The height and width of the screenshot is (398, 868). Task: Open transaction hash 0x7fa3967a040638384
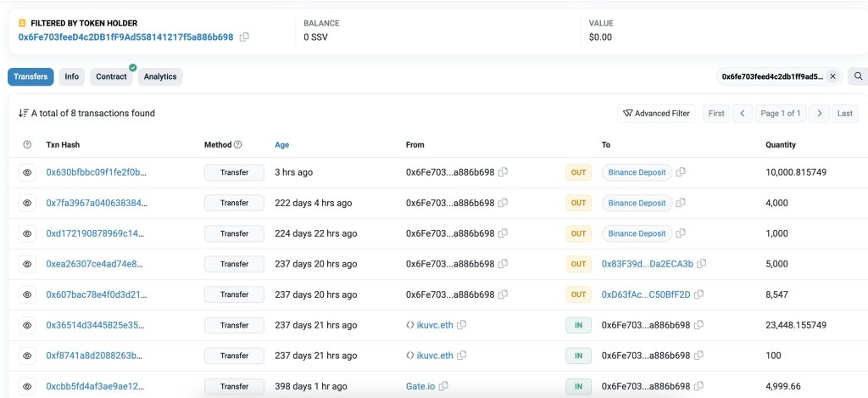[x=96, y=203]
